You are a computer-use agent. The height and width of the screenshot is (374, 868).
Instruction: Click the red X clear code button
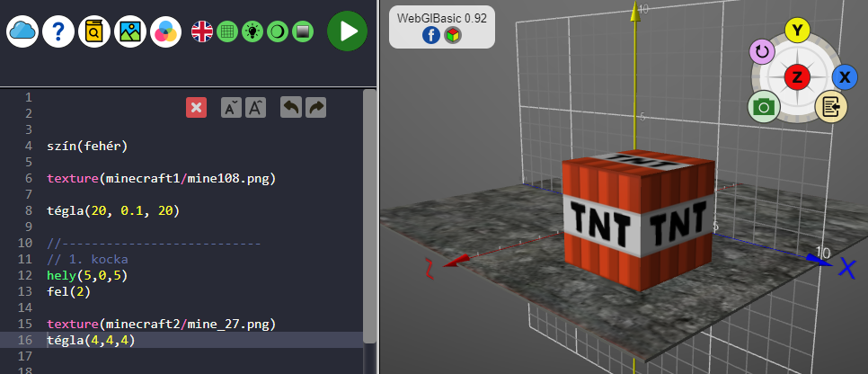(197, 108)
